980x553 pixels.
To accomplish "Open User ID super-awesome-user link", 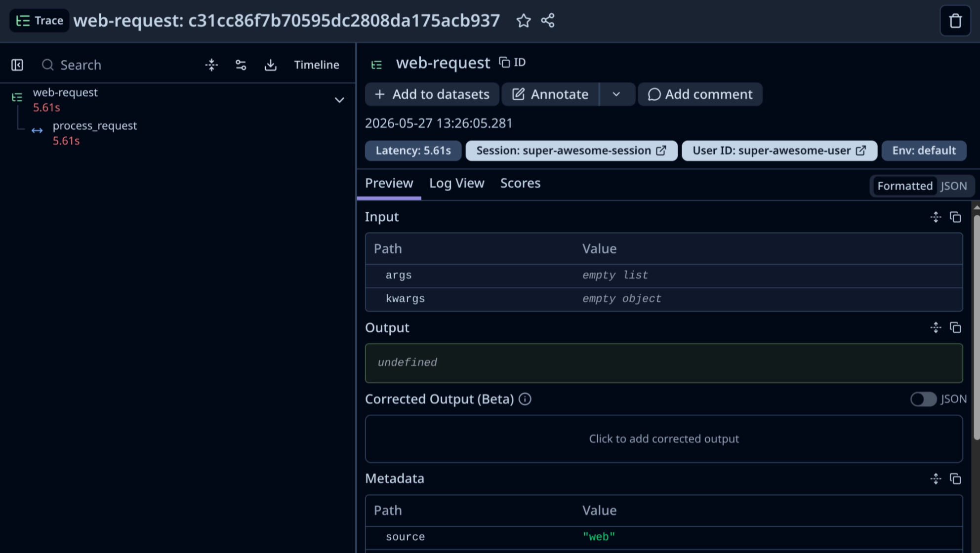I will pyautogui.click(x=779, y=151).
